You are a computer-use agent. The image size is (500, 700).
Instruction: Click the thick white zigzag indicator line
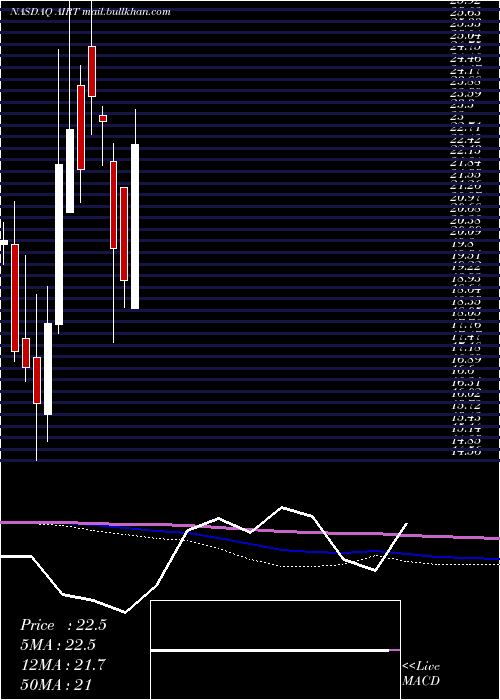point(219,519)
